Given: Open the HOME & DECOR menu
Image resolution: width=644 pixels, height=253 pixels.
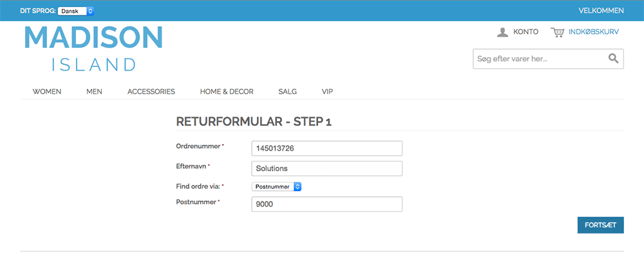Looking at the screenshot, I should pos(227,91).
